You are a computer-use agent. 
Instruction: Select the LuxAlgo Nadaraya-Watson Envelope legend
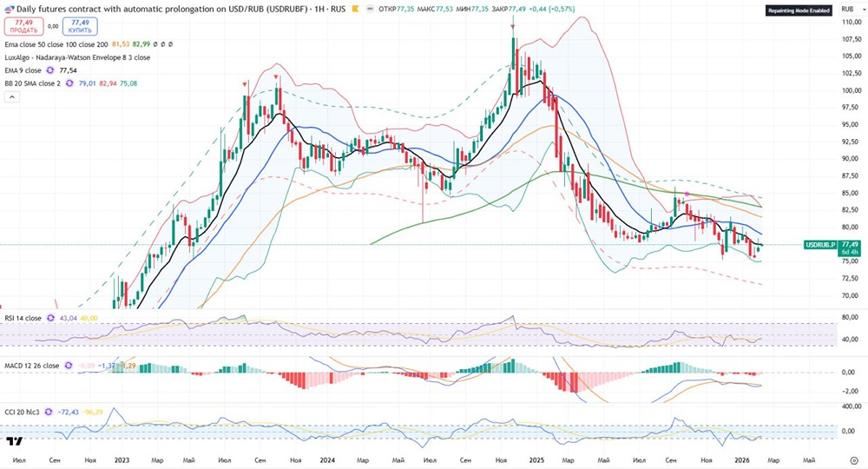click(x=77, y=57)
